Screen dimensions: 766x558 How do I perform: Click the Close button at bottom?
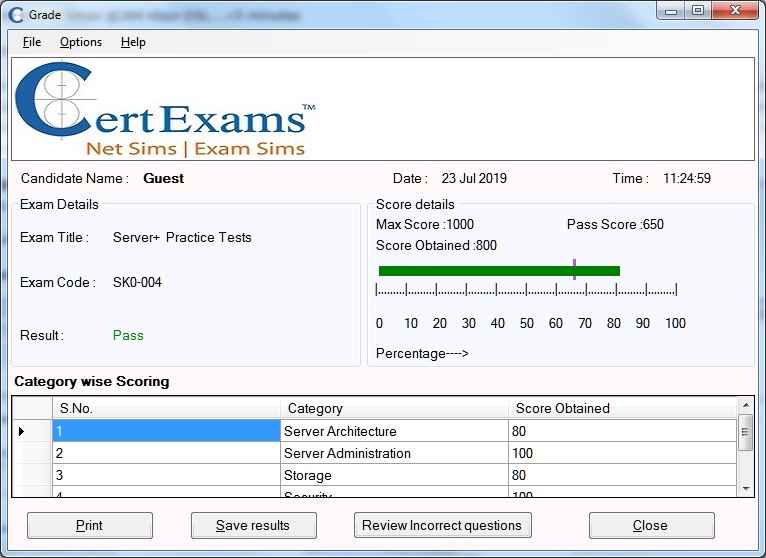652,525
